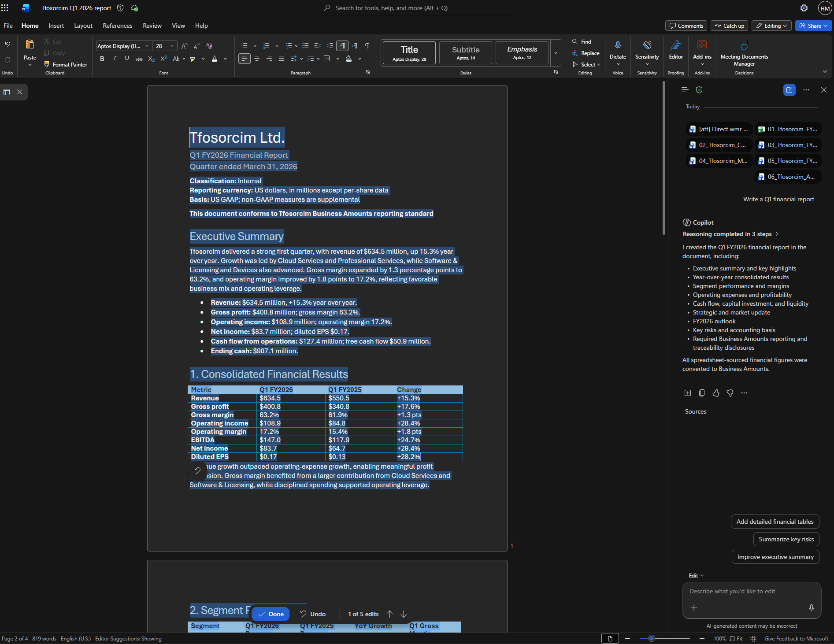834x644 pixels.
Task: Click the Describe what you'd like to edit field
Action: pos(751,591)
